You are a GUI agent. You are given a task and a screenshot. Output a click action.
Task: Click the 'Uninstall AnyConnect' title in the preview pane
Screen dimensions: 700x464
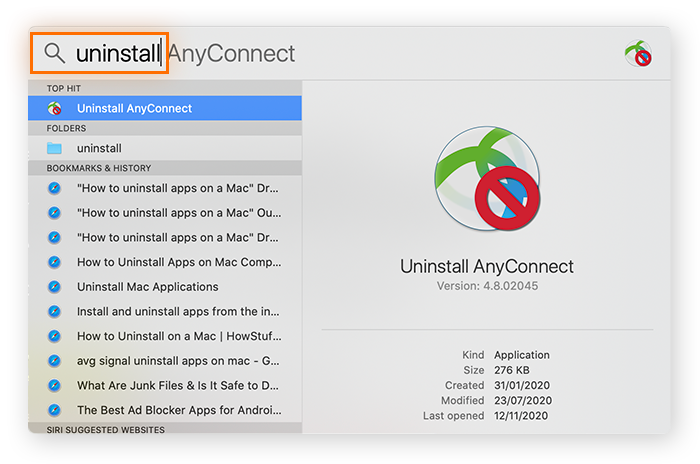[x=487, y=266]
